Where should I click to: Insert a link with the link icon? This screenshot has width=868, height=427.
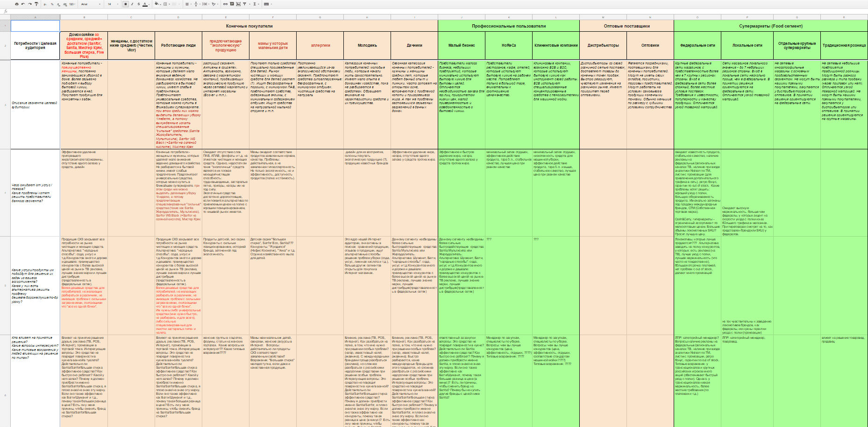225,4
